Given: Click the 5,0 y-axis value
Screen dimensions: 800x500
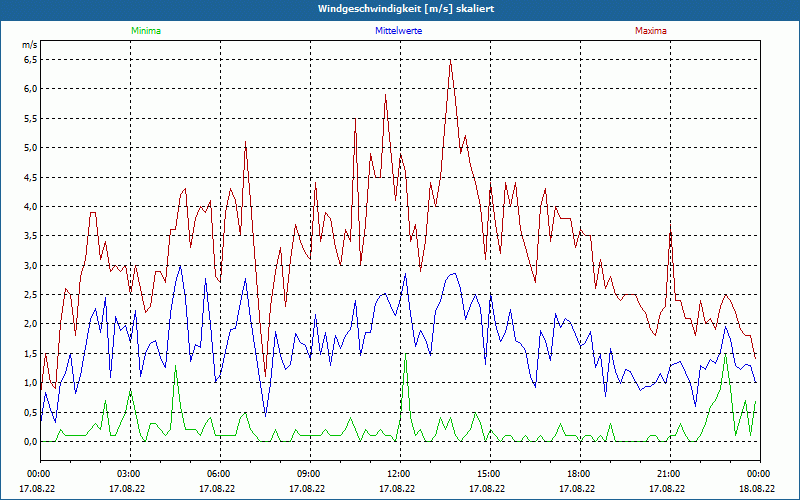Looking at the screenshot, I should tap(31, 148).
